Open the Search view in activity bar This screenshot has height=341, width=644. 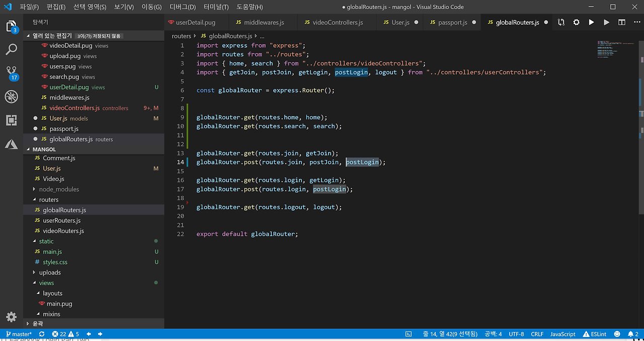[x=11, y=49]
